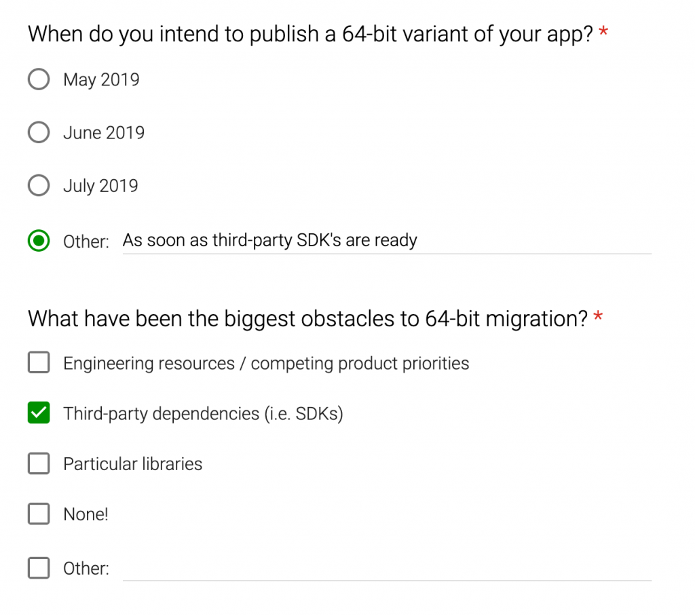Check the Other checkbox under obstacles

[x=39, y=568]
